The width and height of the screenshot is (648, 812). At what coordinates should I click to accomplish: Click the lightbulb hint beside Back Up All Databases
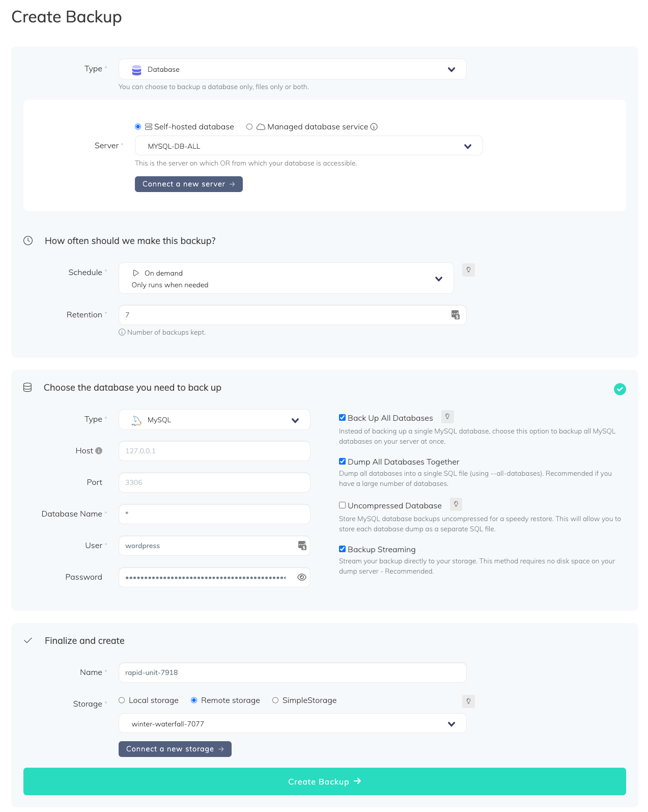(x=447, y=417)
